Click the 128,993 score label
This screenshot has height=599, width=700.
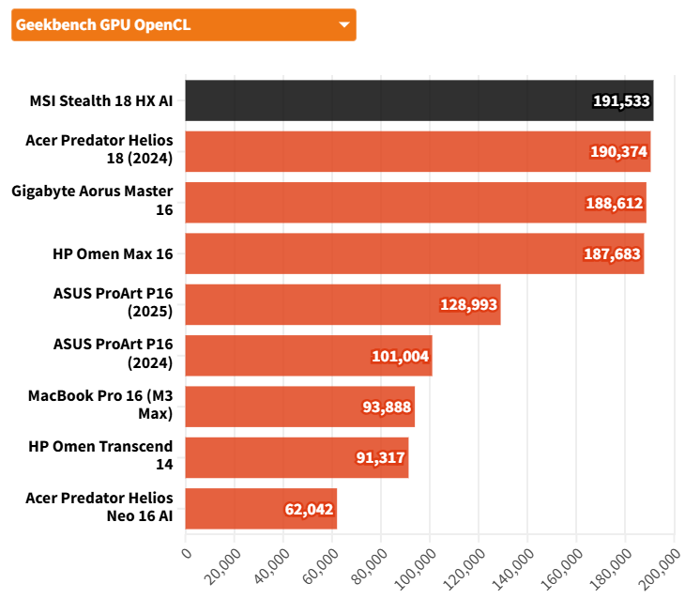click(x=468, y=305)
